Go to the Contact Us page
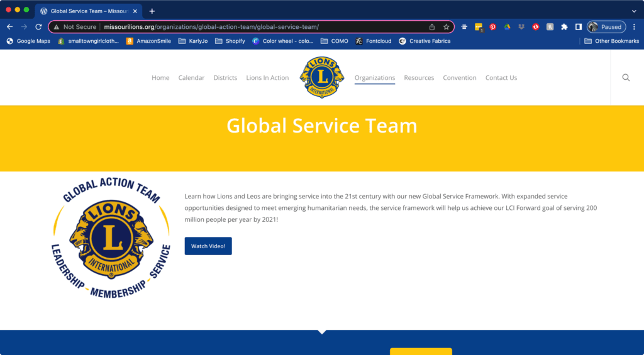The width and height of the screenshot is (644, 355). point(501,78)
